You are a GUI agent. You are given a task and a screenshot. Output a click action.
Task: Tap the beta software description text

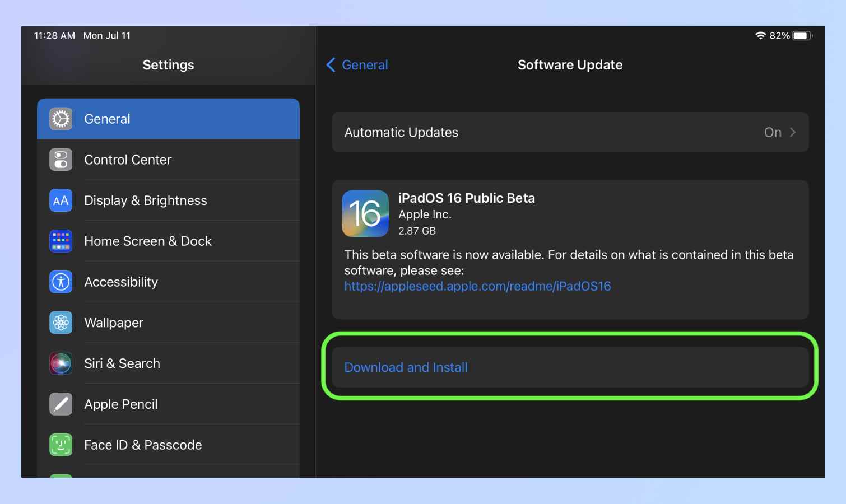[x=569, y=263]
